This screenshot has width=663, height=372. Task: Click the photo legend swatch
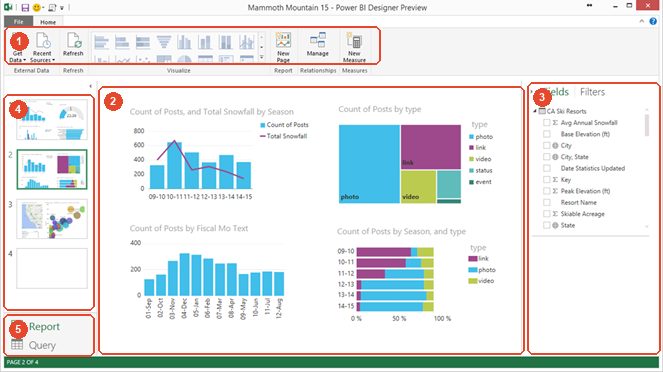[471, 137]
